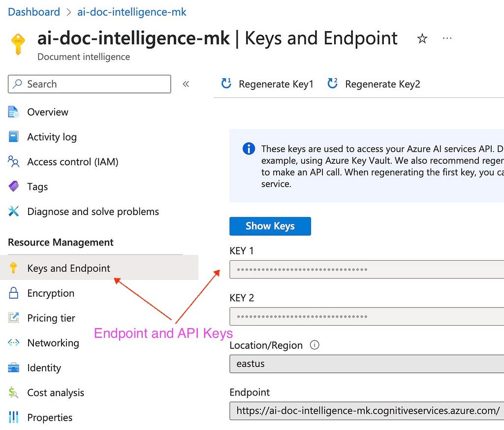
Task: Click the blue info icon in notice
Action: (249, 149)
